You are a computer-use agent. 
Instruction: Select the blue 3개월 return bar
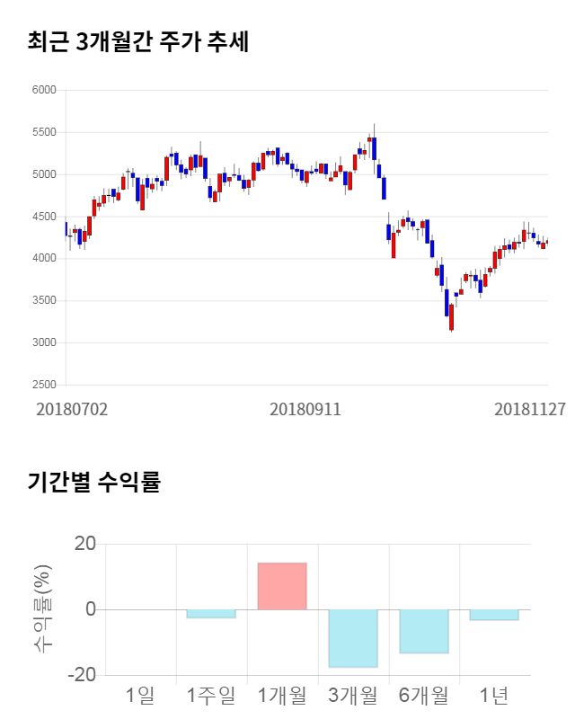(x=353, y=638)
